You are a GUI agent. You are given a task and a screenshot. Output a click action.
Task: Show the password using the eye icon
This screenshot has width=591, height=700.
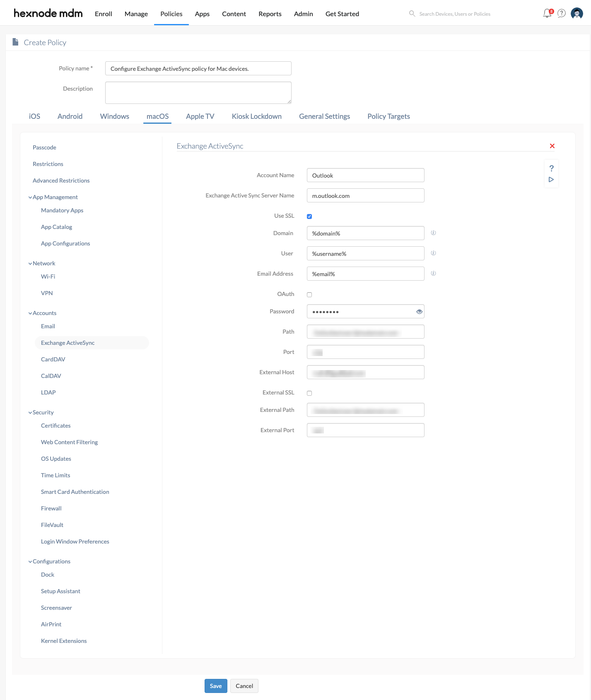tap(419, 312)
